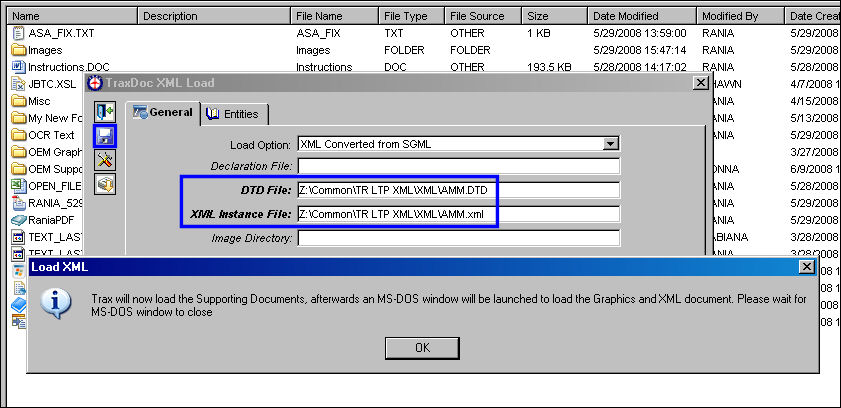The image size is (841, 408).
Task: Close the TraxDoc XML Load window
Action: tap(700, 83)
